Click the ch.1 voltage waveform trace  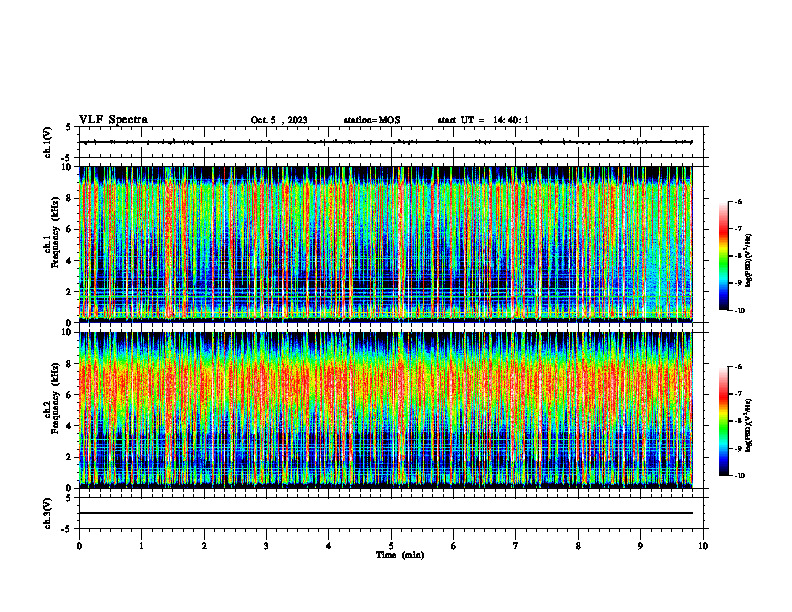click(x=385, y=142)
